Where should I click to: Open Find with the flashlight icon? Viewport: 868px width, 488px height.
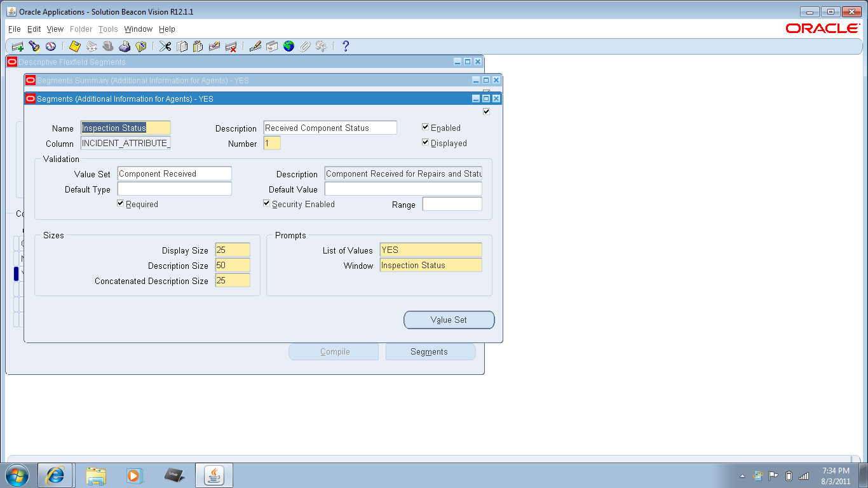[x=34, y=46]
